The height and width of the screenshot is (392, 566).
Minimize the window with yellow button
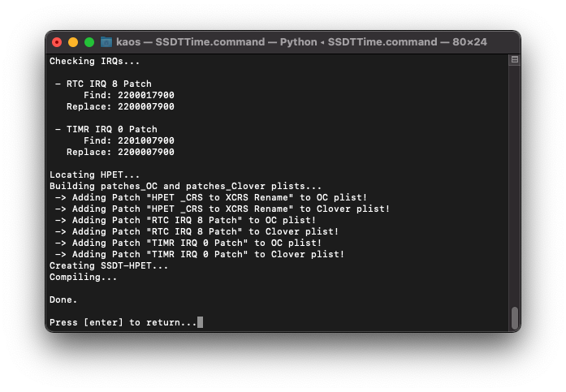[73, 42]
